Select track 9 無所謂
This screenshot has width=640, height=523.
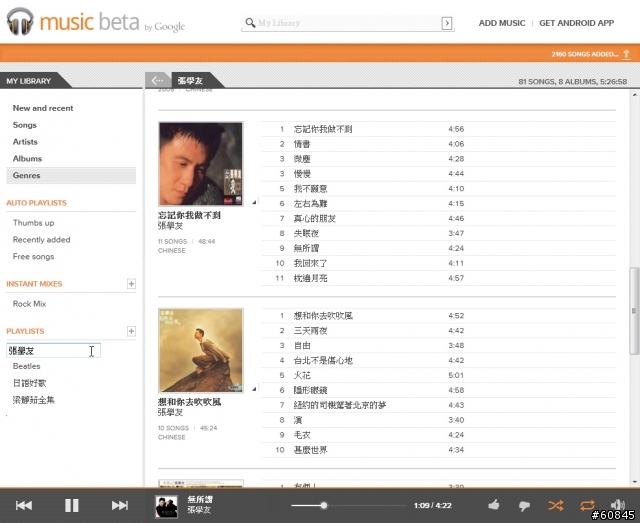coord(438,248)
